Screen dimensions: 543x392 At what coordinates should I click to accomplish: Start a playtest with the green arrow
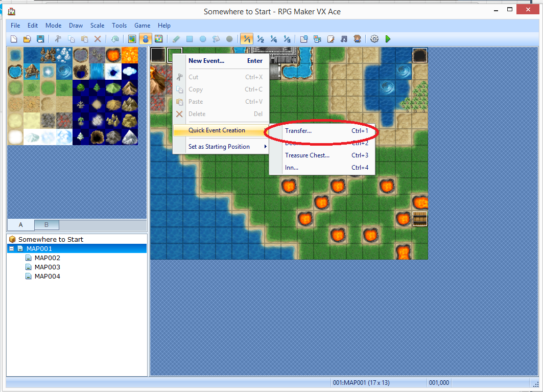[388, 39]
